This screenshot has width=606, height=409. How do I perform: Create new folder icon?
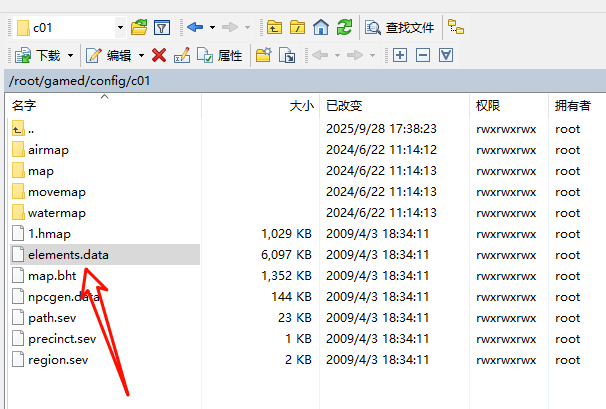point(263,56)
